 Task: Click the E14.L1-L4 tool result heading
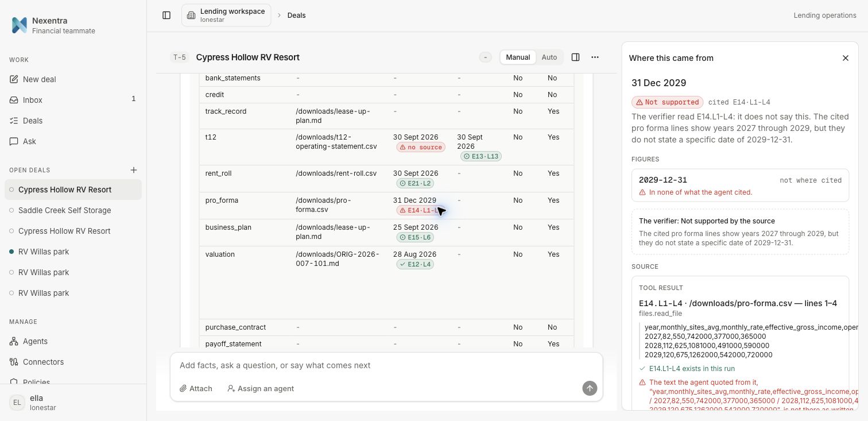pos(738,303)
